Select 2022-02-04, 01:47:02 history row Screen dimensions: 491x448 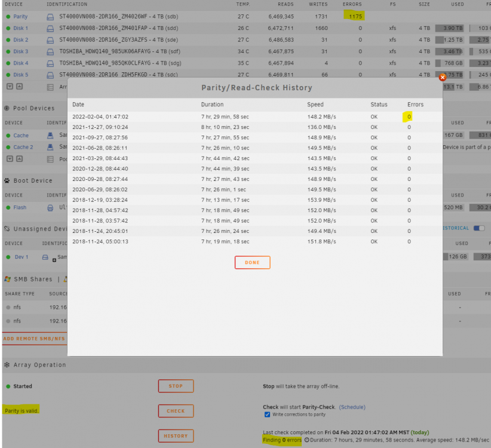pos(255,116)
